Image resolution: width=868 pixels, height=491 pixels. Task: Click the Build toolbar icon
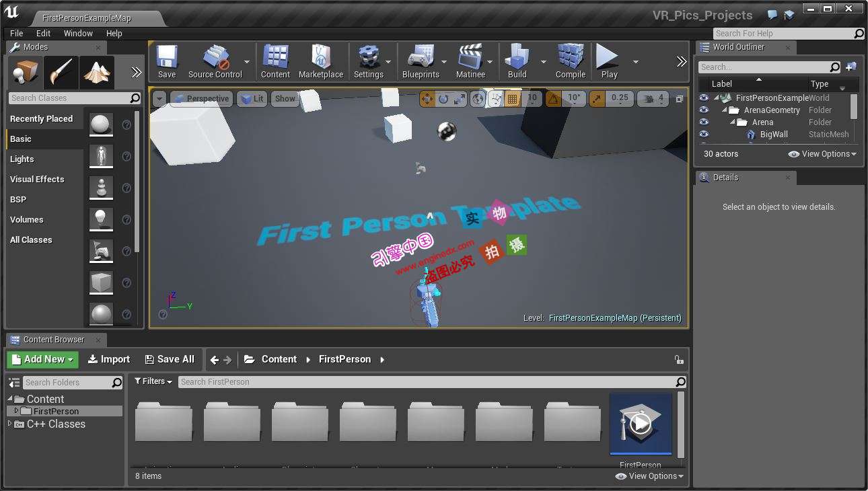coord(517,62)
